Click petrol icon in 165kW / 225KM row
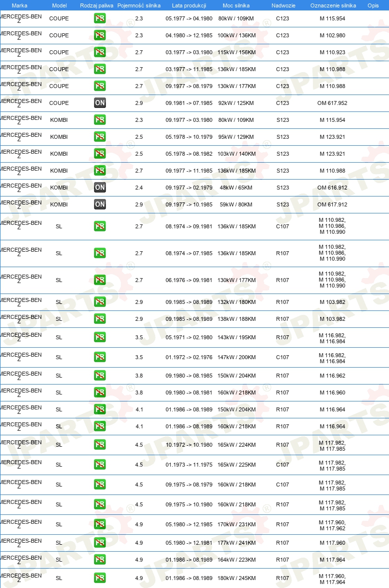The height and width of the screenshot is (588, 389). [100, 464]
